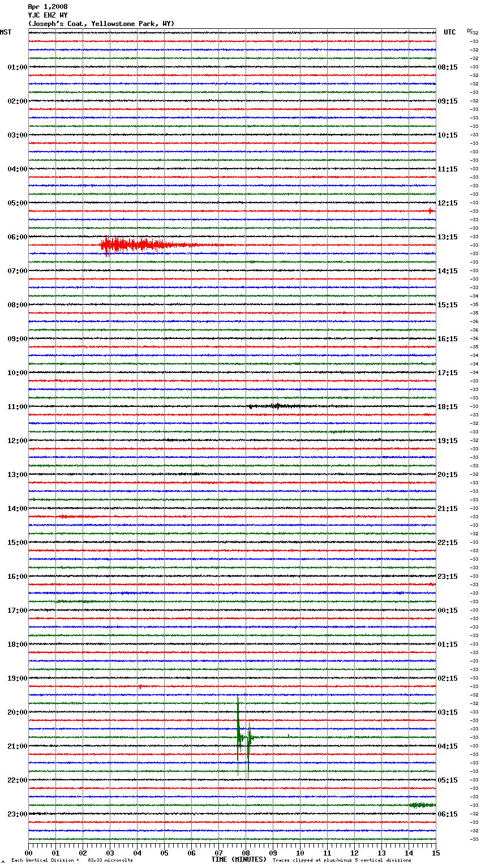
Task: Click the 10:15 UTC time label
Action: point(448,135)
